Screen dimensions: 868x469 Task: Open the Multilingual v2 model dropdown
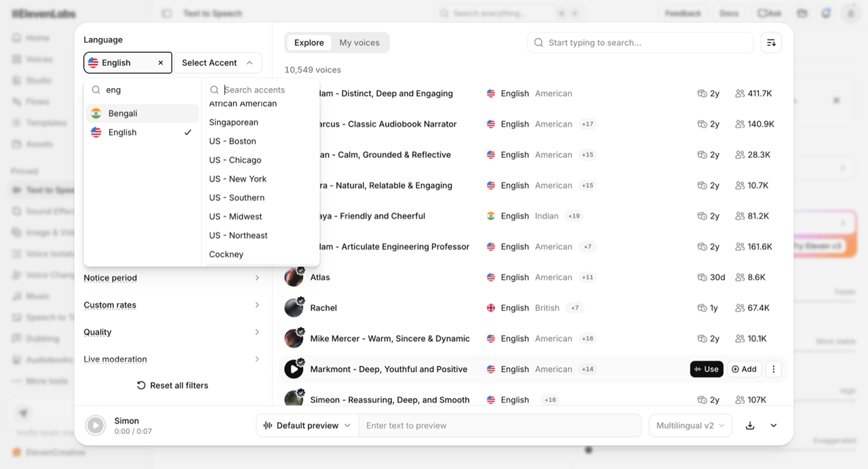(x=690, y=426)
